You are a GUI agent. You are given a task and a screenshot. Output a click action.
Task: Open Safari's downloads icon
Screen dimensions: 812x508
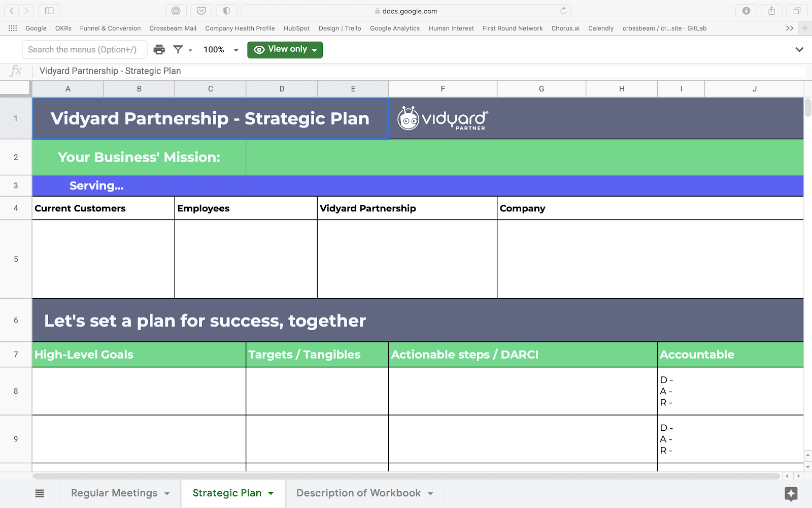point(746,11)
